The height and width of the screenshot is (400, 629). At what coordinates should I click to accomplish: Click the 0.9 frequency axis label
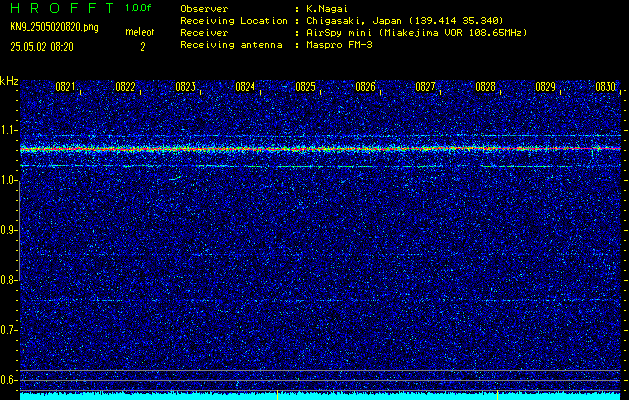pos(8,230)
